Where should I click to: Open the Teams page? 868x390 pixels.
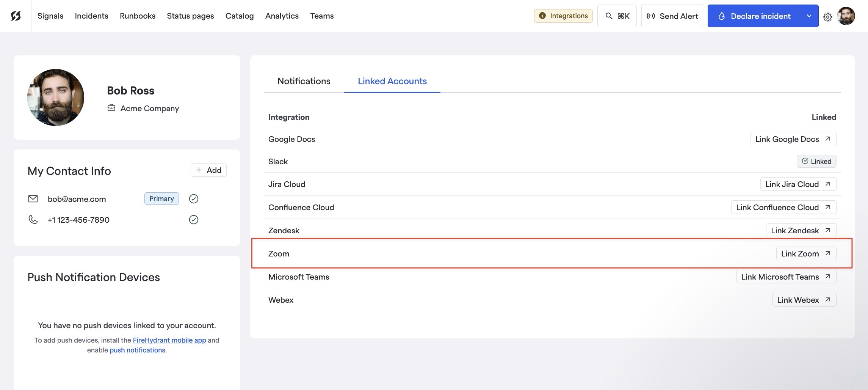[x=322, y=16]
